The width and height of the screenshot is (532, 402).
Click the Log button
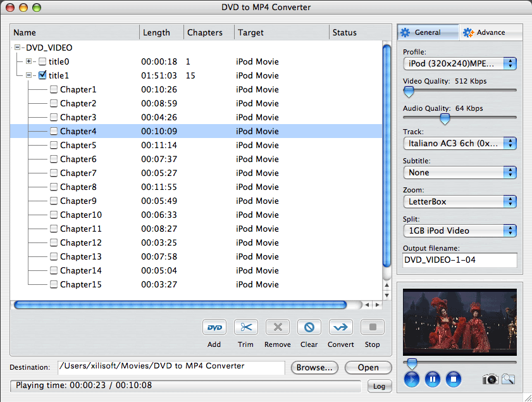coord(378,386)
